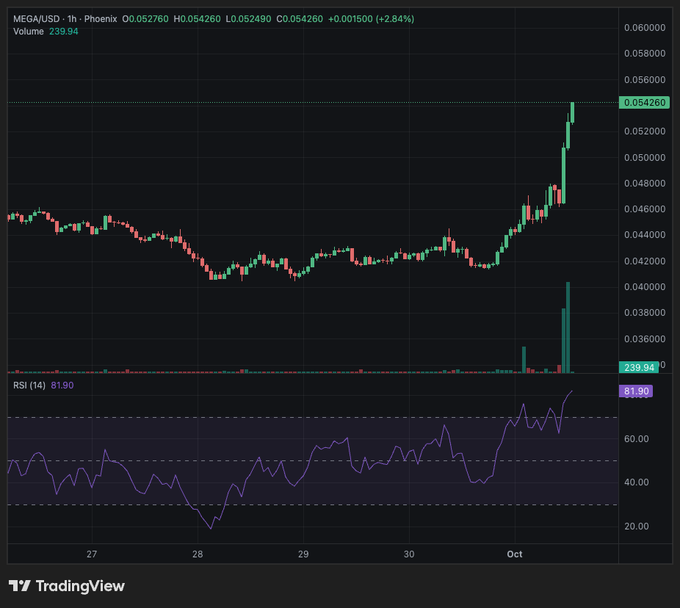Click the TradingView logo
The image size is (680, 608).
(67, 586)
